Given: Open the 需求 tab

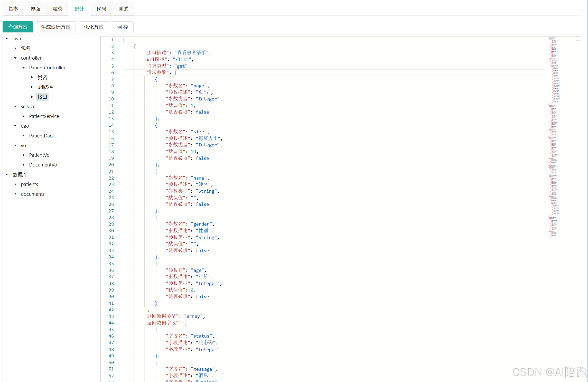Looking at the screenshot, I should pos(57,9).
